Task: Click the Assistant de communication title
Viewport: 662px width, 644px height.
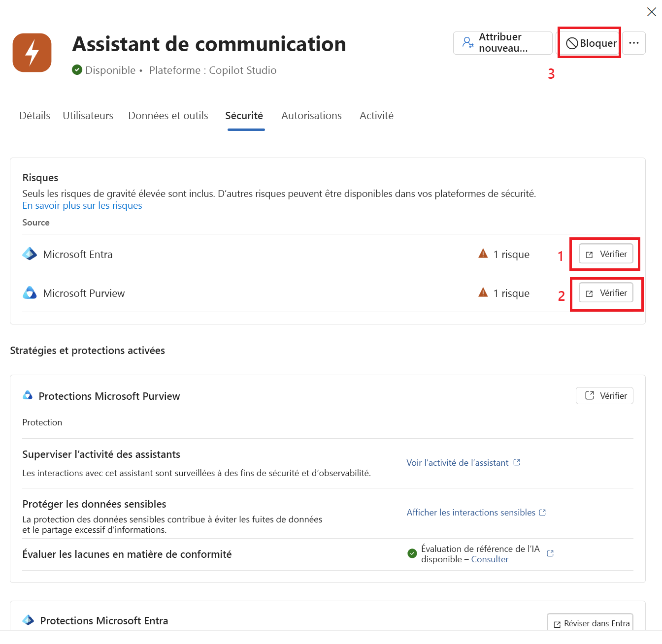Action: (209, 44)
